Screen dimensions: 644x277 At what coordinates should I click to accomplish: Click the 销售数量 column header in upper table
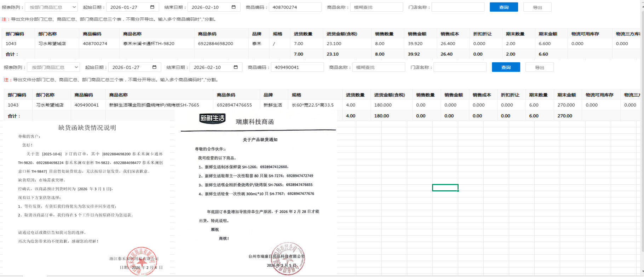[384, 34]
